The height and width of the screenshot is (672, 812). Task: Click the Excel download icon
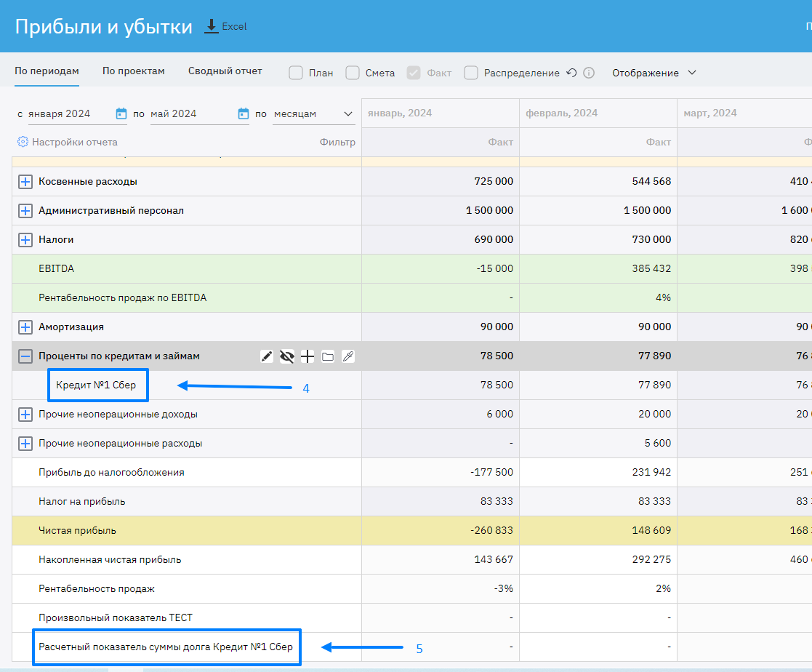click(x=212, y=26)
